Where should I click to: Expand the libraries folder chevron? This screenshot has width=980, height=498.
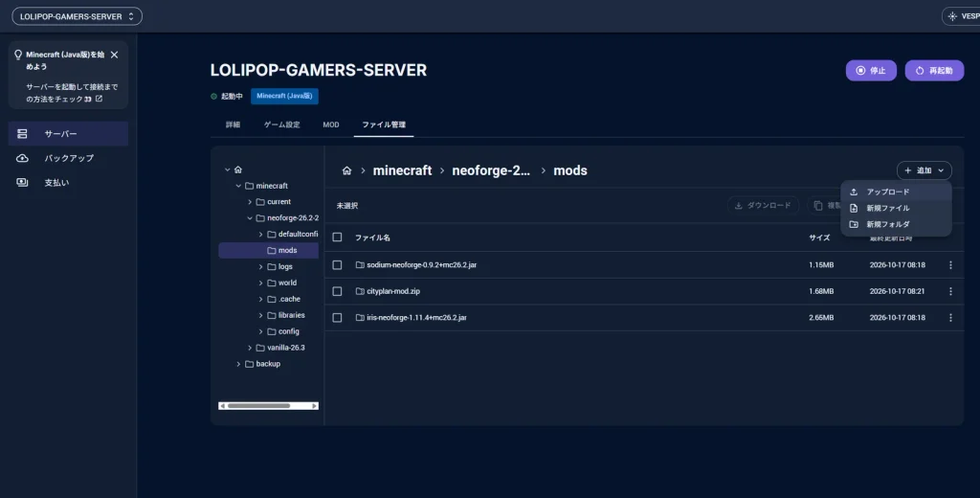tap(260, 315)
